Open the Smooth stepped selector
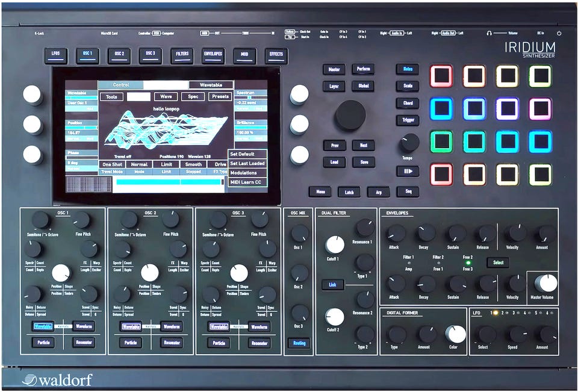This screenshot has width=578, height=392. [193, 164]
